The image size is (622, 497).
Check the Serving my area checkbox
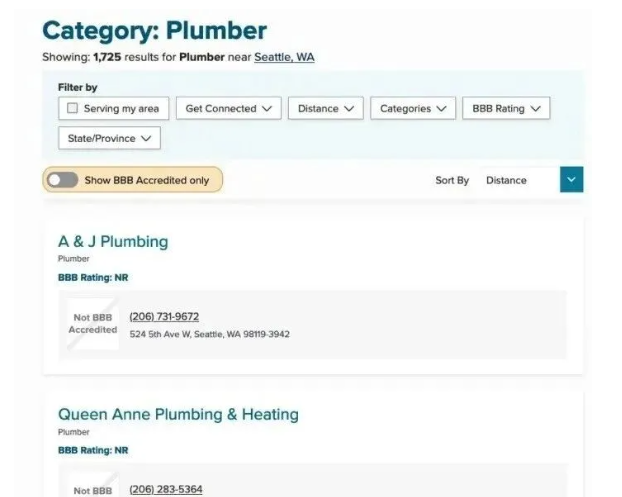coord(73,109)
